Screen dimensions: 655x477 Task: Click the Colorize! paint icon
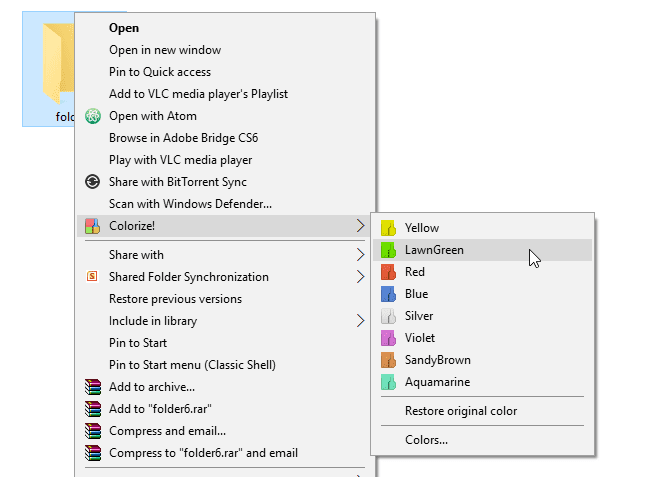click(92, 226)
